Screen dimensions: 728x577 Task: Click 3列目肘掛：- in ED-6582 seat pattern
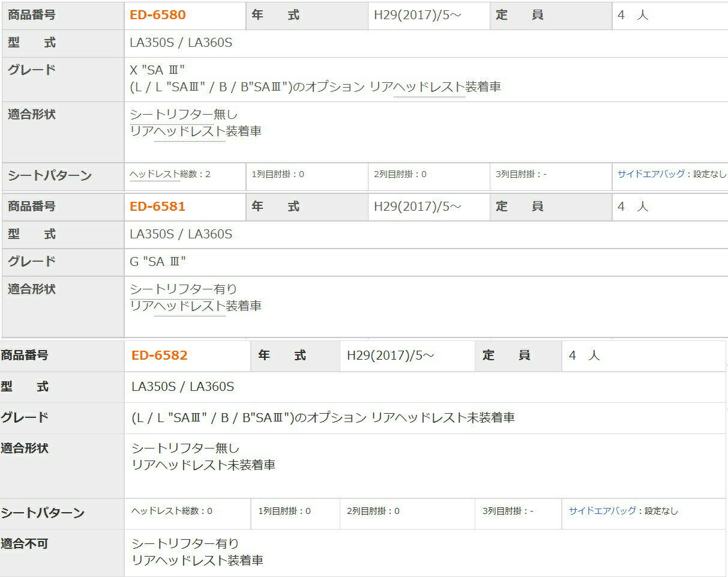click(x=508, y=511)
